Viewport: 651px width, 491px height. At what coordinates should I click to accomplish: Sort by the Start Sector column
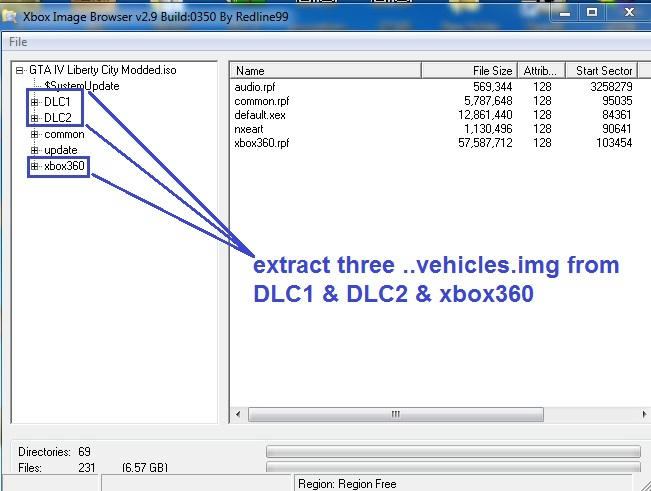(x=603, y=71)
